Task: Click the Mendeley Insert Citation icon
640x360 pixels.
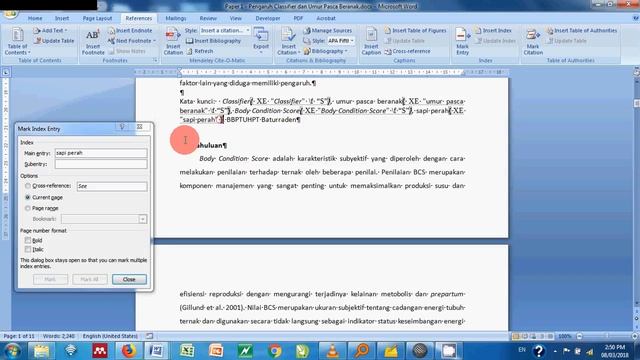Action: [173, 41]
